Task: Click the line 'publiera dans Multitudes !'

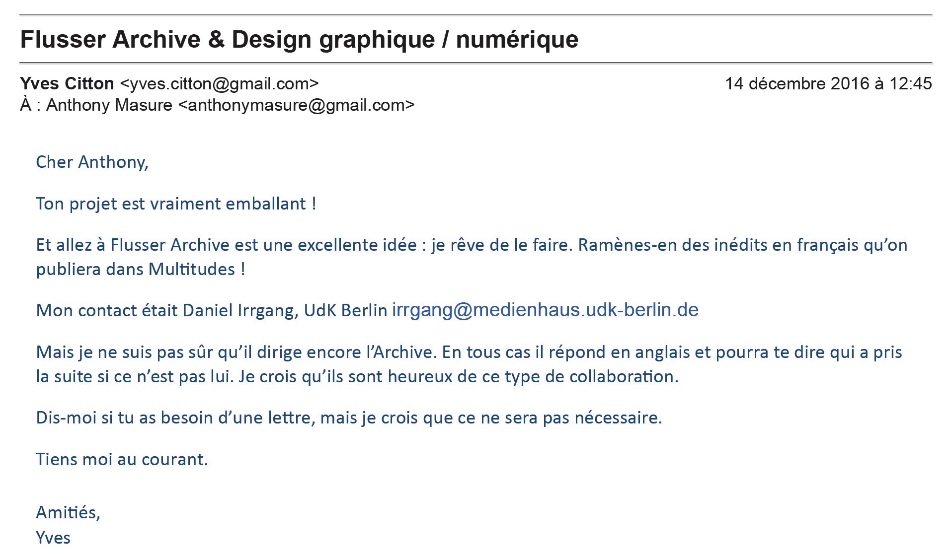Action: click(x=141, y=270)
